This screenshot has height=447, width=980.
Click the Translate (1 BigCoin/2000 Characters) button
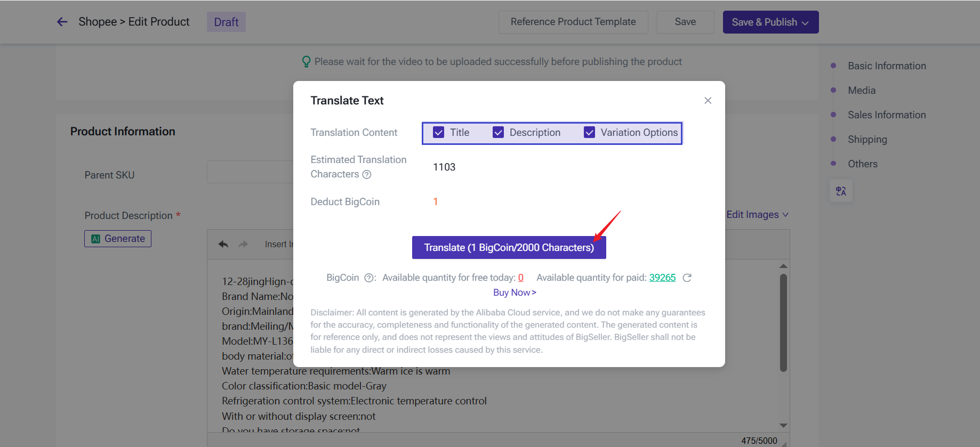(509, 248)
